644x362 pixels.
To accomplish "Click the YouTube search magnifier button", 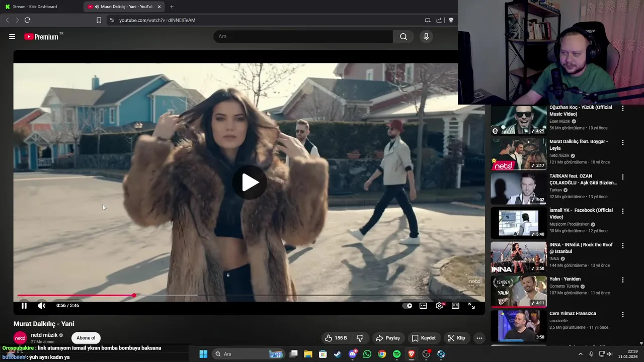I will coord(404,37).
